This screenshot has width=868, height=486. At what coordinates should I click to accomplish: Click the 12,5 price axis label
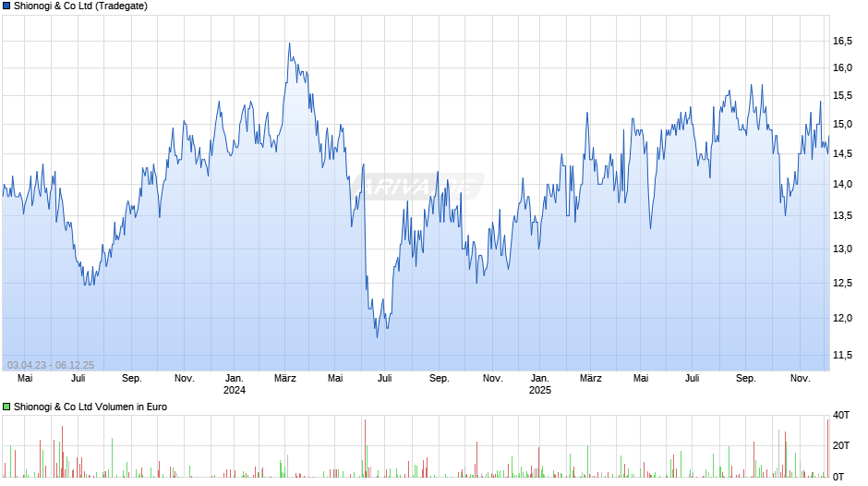[842, 283]
